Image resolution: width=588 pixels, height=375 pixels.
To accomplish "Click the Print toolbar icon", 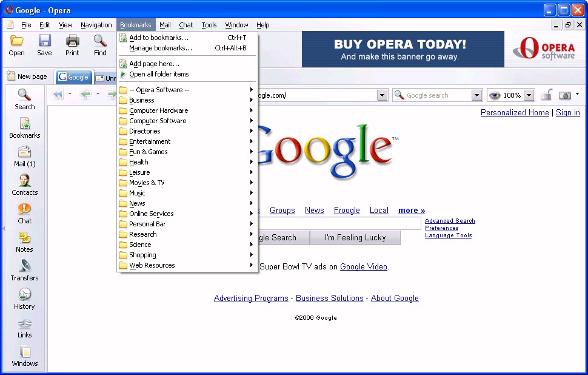I will (72, 41).
